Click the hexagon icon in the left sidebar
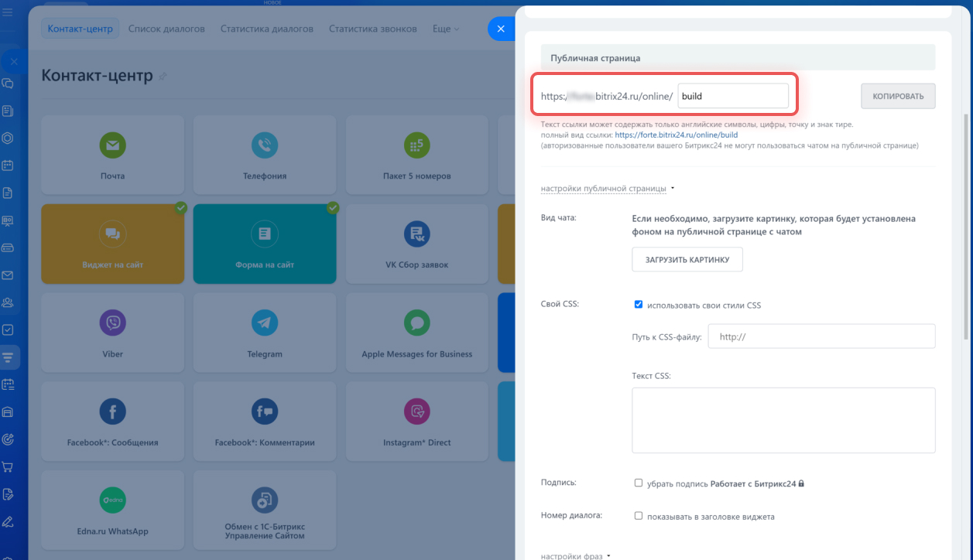 8,138
